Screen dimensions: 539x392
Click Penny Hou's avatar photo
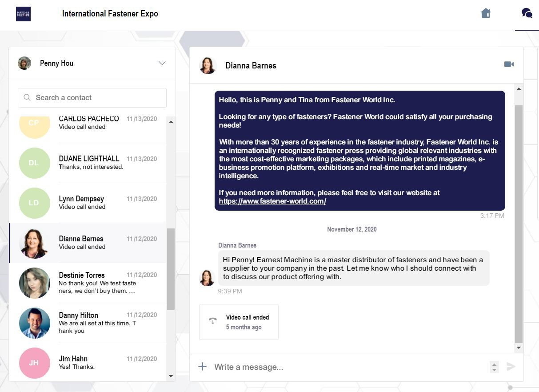(24, 63)
